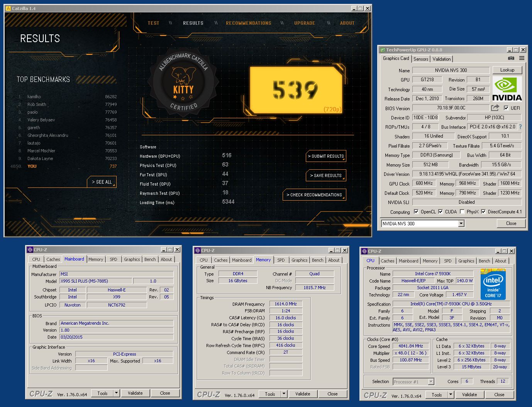Open the SPD tab in Mainboard CPU-Z window
Viewport: 532px width, 407px height.
(x=113, y=259)
